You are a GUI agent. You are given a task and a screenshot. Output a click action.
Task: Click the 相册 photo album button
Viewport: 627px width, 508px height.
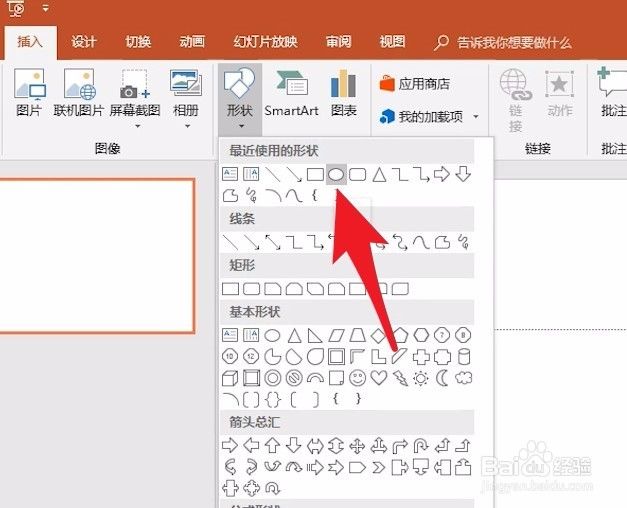pyautogui.click(x=186, y=93)
